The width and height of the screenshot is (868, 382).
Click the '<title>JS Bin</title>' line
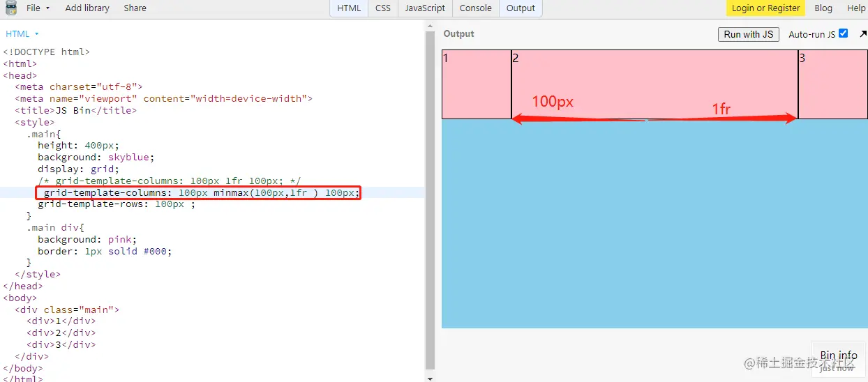(75, 110)
